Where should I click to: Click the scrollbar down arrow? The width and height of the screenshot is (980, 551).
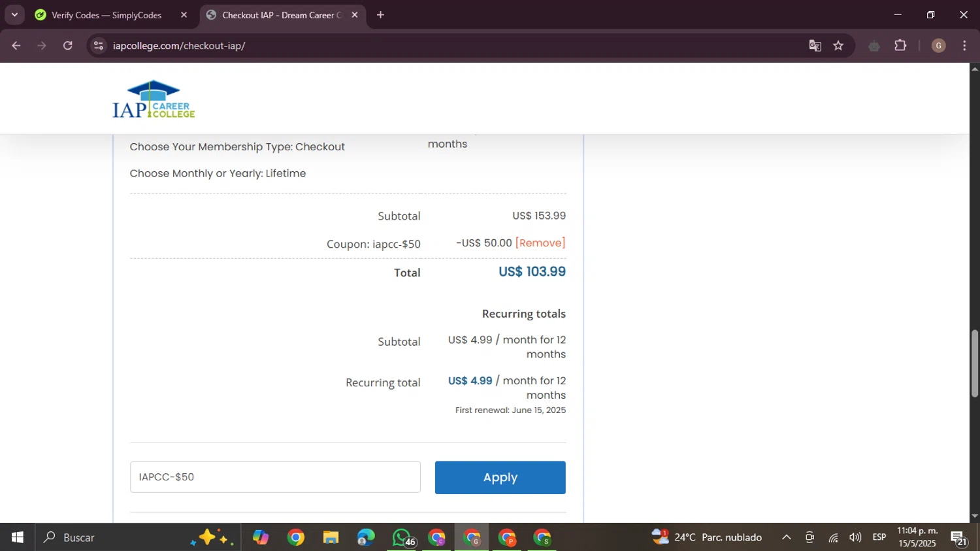click(x=975, y=516)
